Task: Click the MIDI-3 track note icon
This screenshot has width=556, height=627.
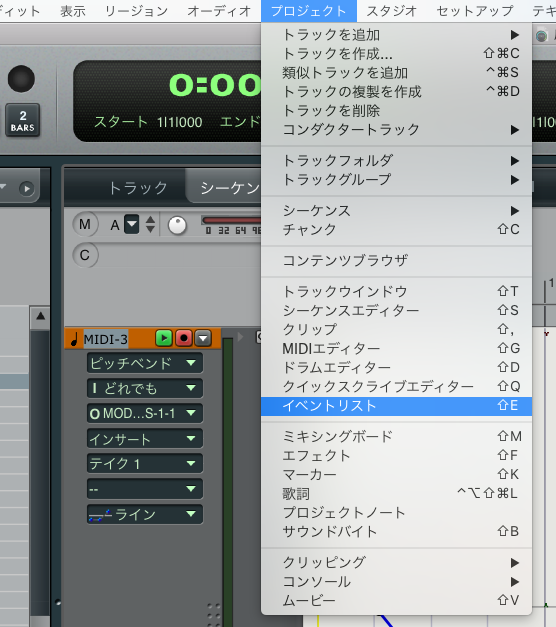Action: coord(74,339)
